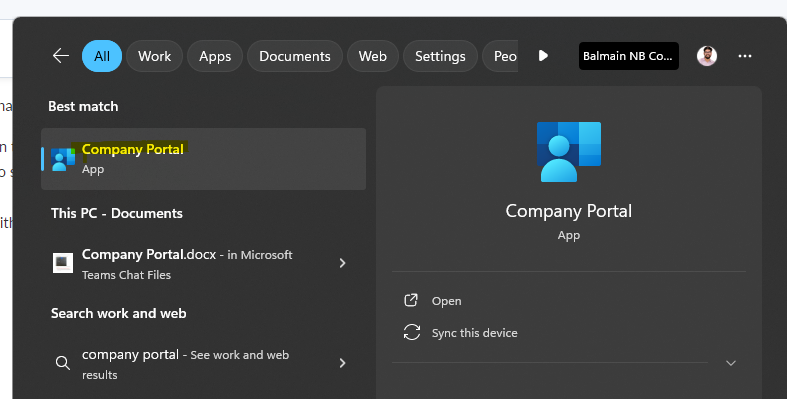Switch to the Documents filter tab
787x399 pixels.
[x=295, y=56]
